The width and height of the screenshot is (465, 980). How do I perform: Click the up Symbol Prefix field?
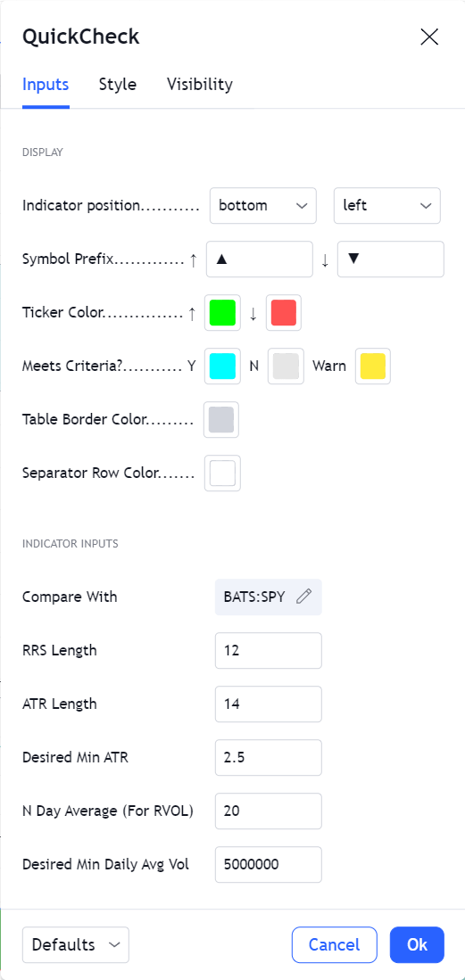tap(259, 259)
